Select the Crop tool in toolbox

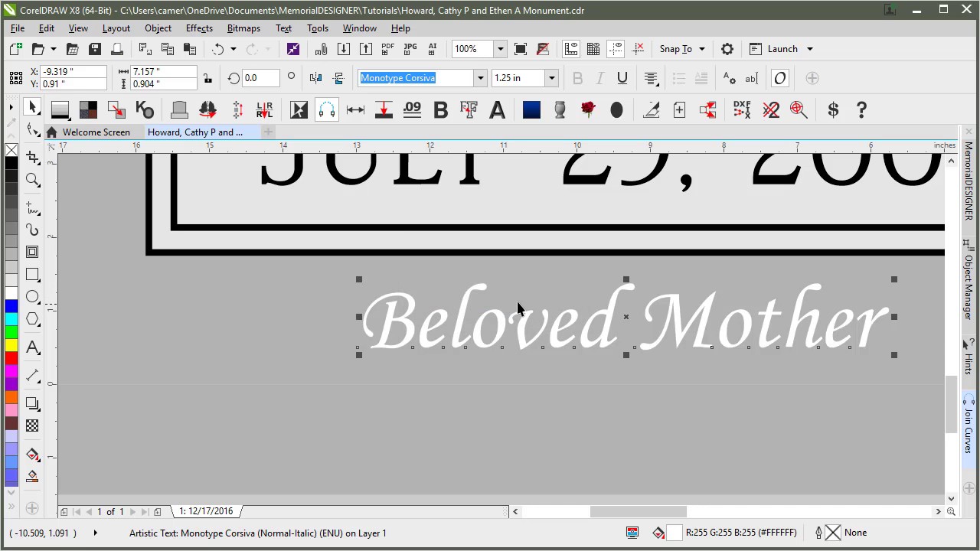[32, 158]
